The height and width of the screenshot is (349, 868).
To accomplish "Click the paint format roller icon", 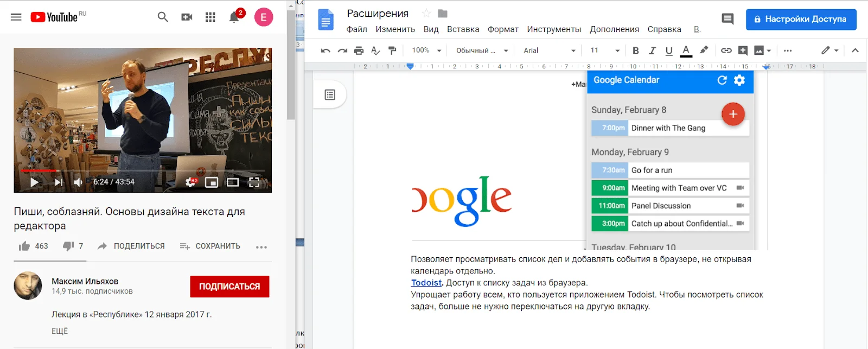I will [x=392, y=50].
